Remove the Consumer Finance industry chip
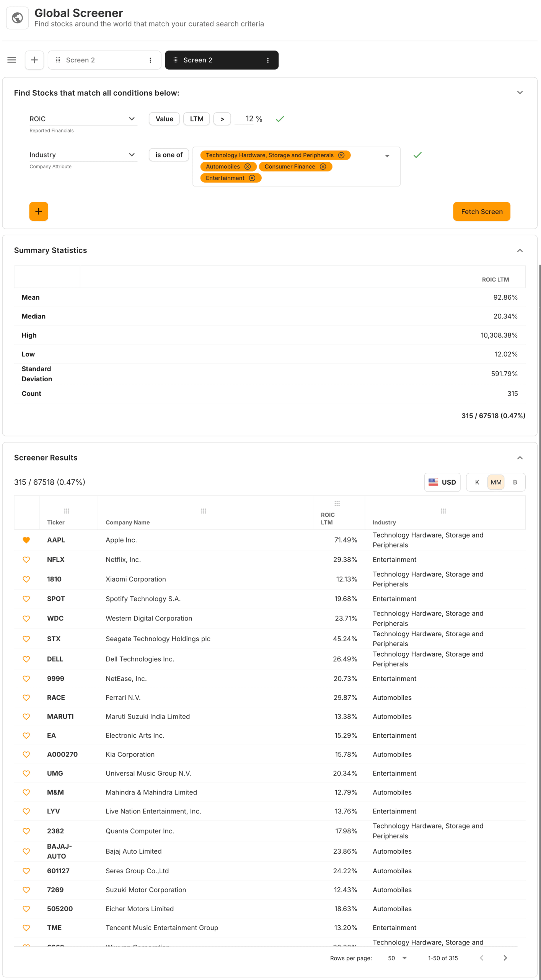The image size is (541, 980). point(323,167)
